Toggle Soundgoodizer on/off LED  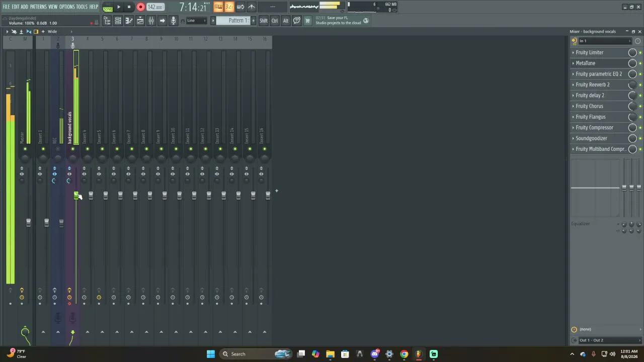[640, 139]
